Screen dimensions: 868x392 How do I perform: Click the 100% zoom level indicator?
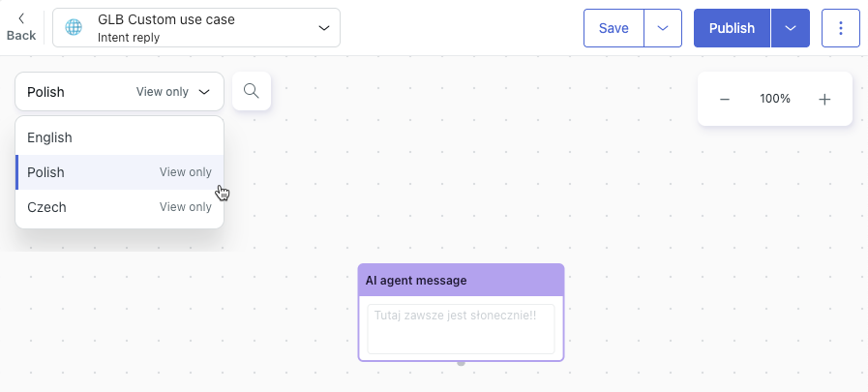click(x=775, y=99)
